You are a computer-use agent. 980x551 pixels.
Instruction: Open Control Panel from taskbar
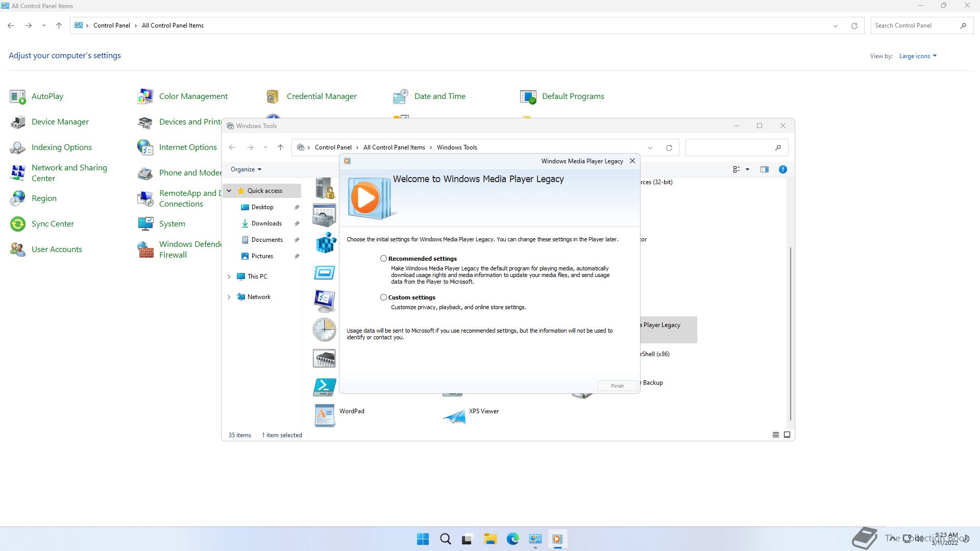coord(535,539)
